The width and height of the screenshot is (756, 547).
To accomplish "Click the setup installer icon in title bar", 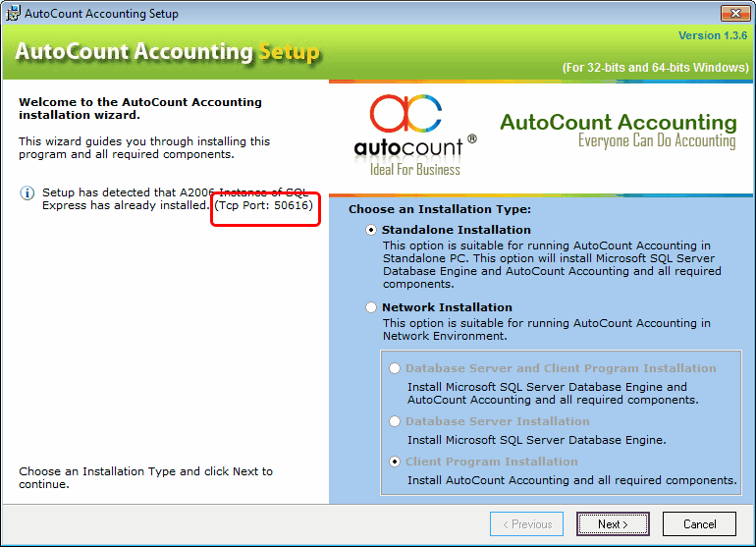I will 13,13.
